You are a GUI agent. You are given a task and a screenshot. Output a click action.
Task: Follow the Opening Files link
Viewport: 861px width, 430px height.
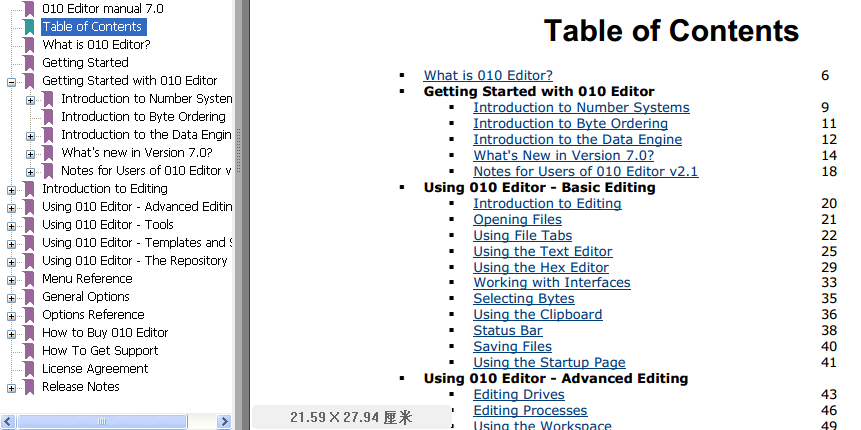[517, 220]
